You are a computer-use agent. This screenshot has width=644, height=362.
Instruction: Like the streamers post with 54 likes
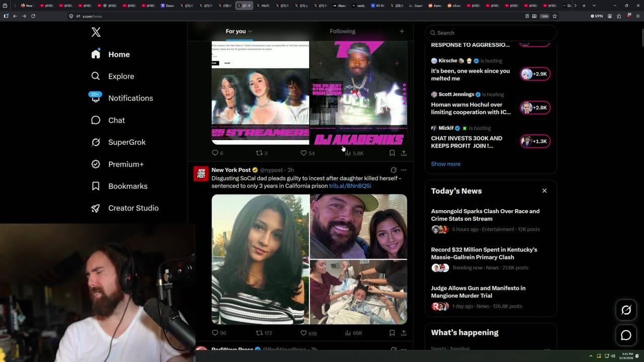(307, 153)
